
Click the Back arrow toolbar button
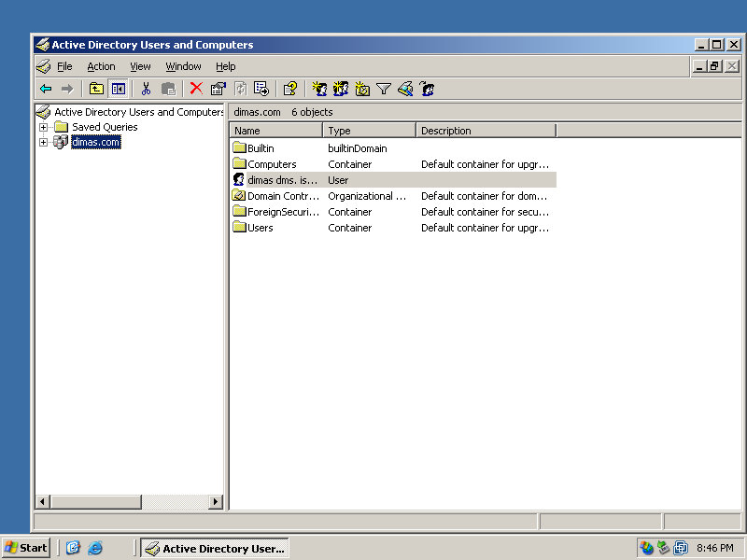46,89
